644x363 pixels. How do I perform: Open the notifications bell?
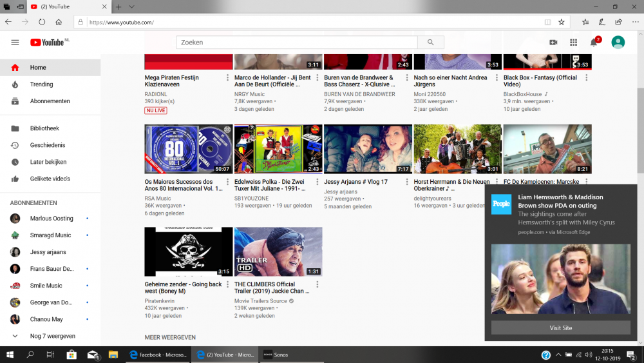[594, 43]
